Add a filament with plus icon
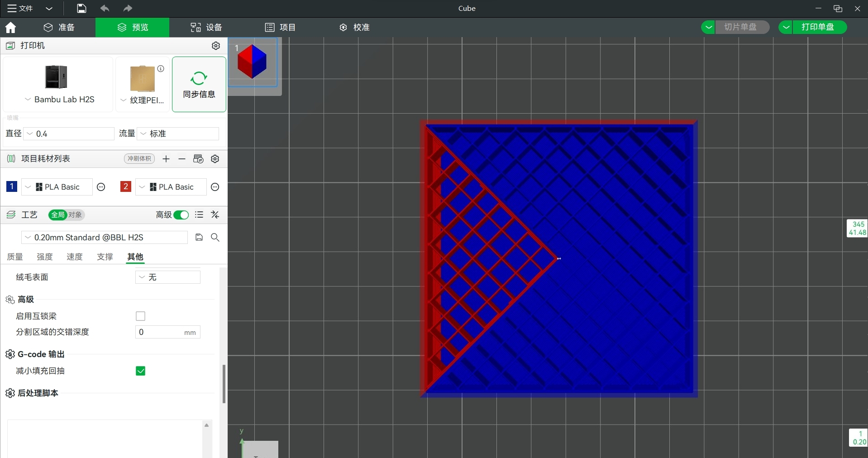The width and height of the screenshot is (868, 458). 166,159
